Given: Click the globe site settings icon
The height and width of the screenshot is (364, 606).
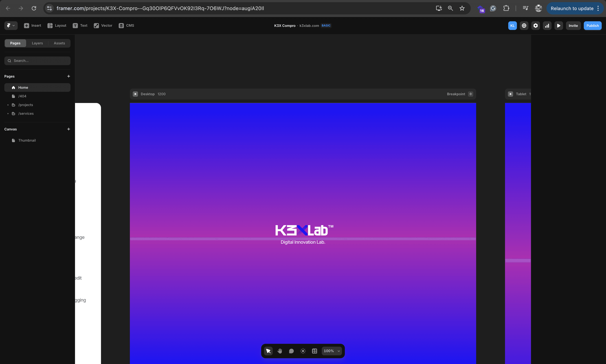Looking at the screenshot, I should pyautogui.click(x=524, y=25).
